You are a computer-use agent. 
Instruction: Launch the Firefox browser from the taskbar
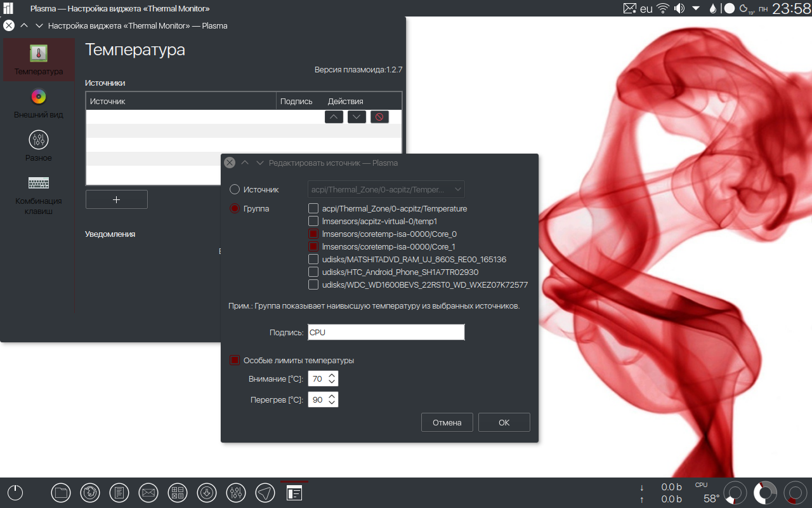tap(90, 493)
